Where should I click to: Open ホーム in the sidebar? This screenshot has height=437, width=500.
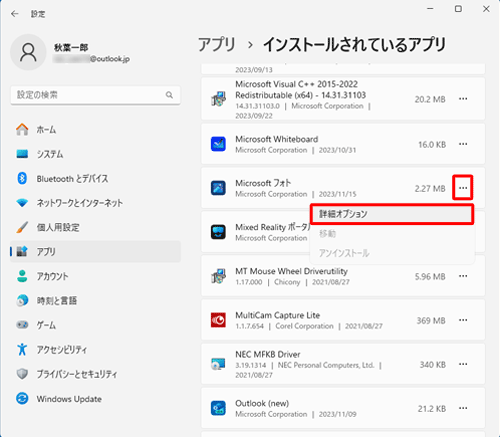point(96,129)
